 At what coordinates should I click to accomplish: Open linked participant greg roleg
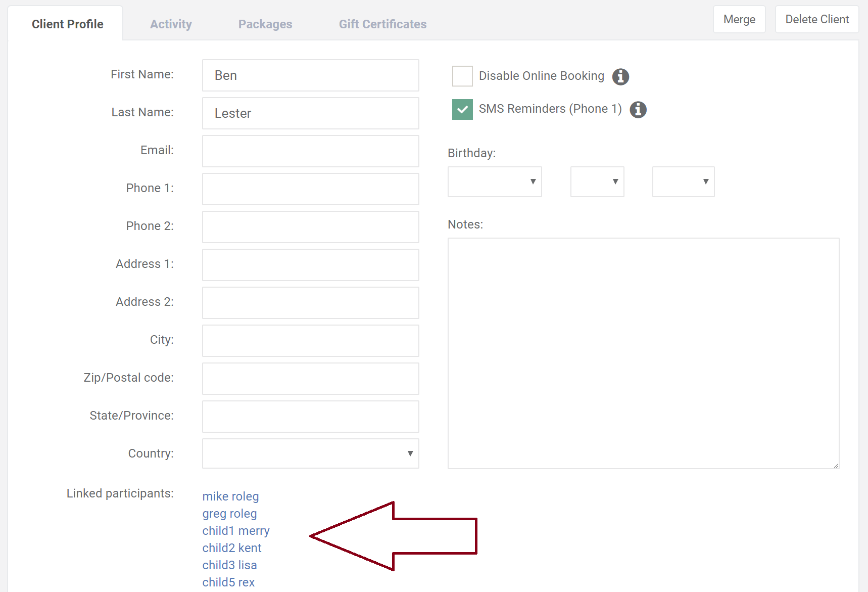pos(229,514)
